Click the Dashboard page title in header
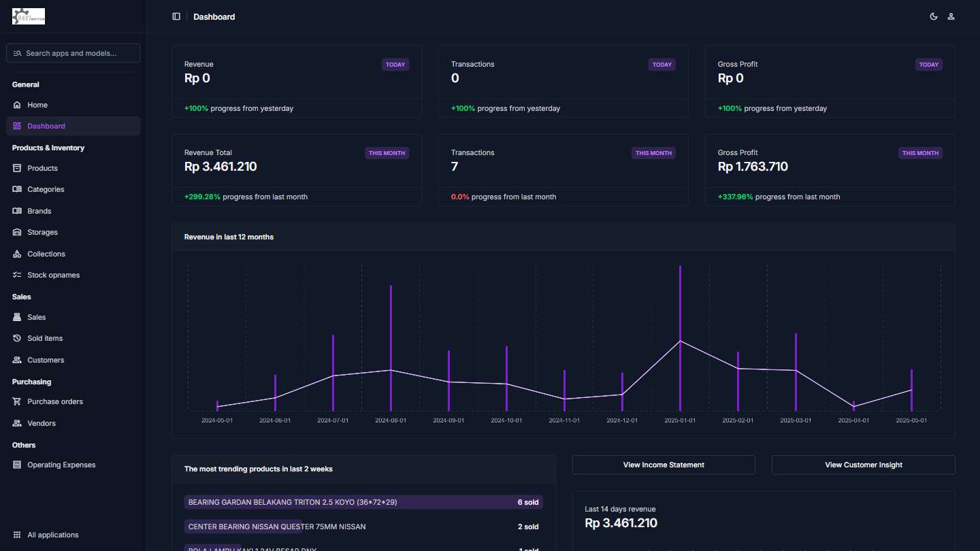 click(x=214, y=16)
